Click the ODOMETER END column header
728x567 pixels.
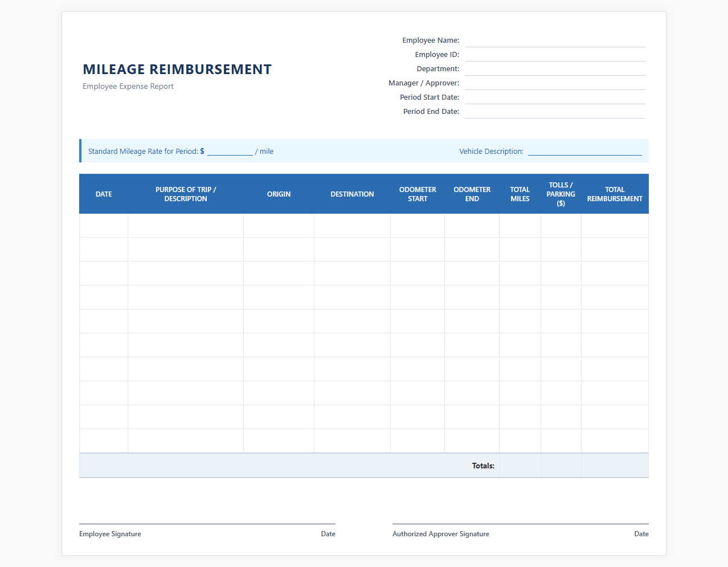tap(472, 194)
